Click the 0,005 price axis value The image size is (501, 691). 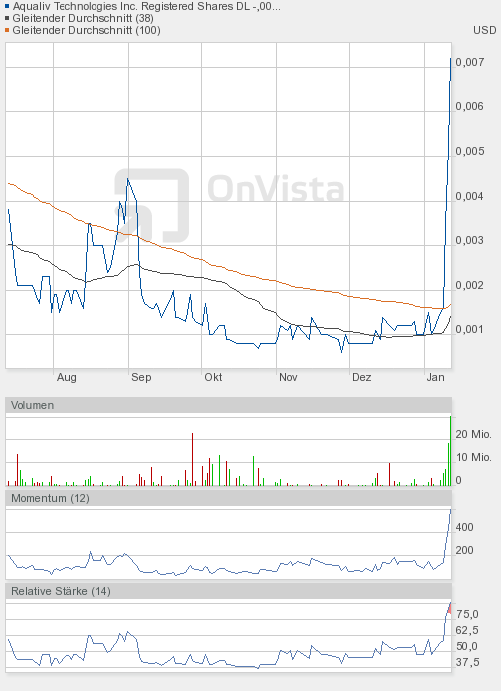tap(470, 151)
